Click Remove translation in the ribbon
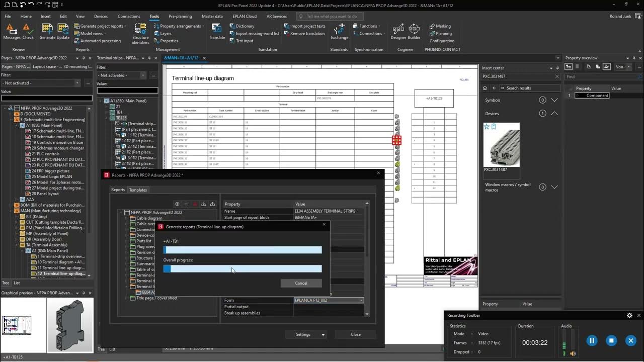 tap(304, 34)
